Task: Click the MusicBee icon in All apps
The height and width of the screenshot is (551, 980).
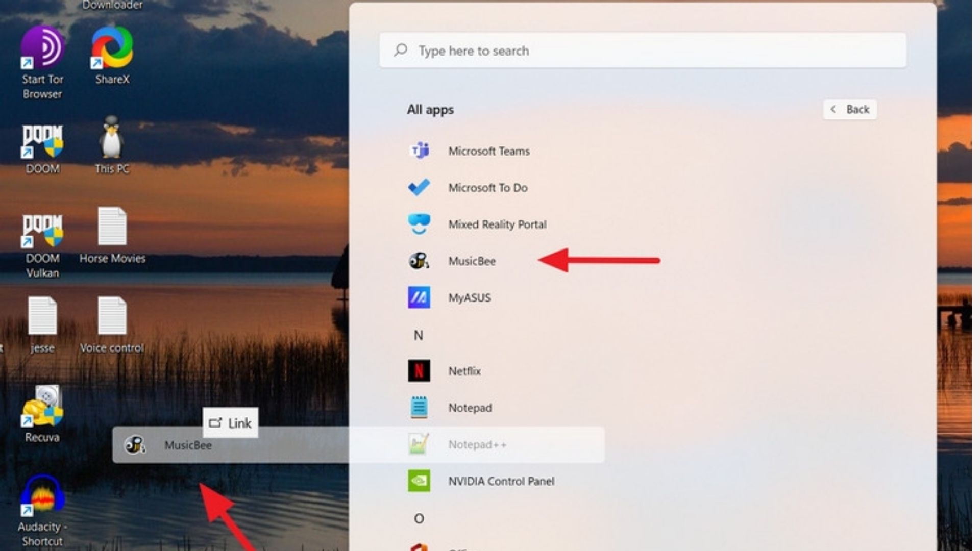Action: click(x=419, y=261)
